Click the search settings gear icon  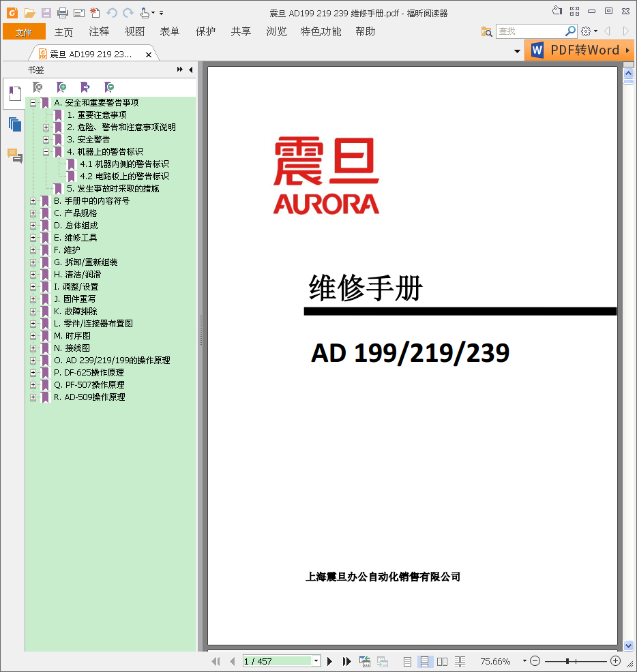point(586,31)
